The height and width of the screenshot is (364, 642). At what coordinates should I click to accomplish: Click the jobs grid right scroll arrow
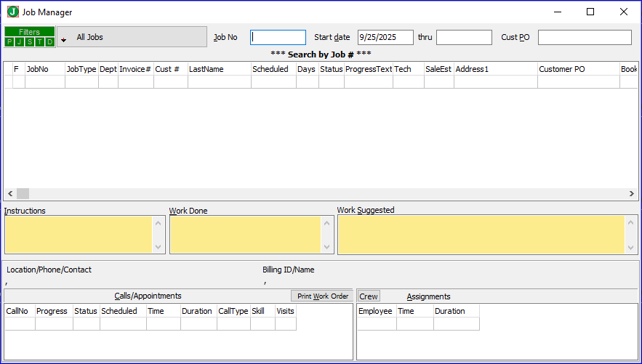[x=632, y=193]
